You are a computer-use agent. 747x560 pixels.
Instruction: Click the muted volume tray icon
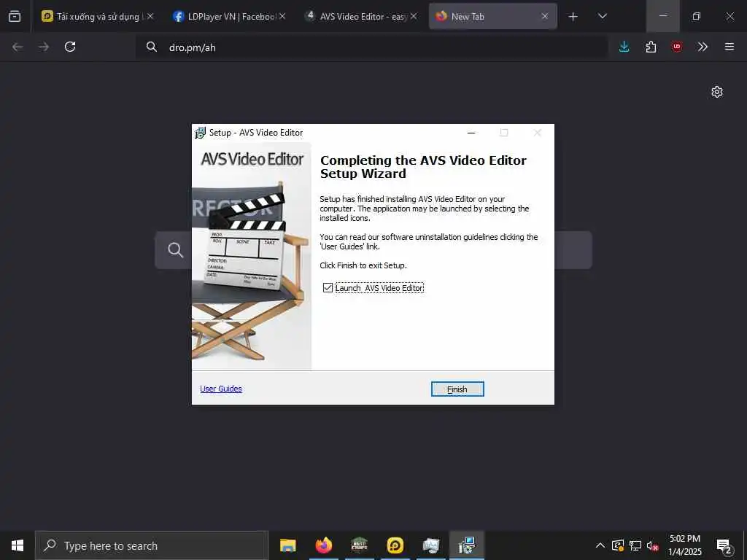(652, 545)
